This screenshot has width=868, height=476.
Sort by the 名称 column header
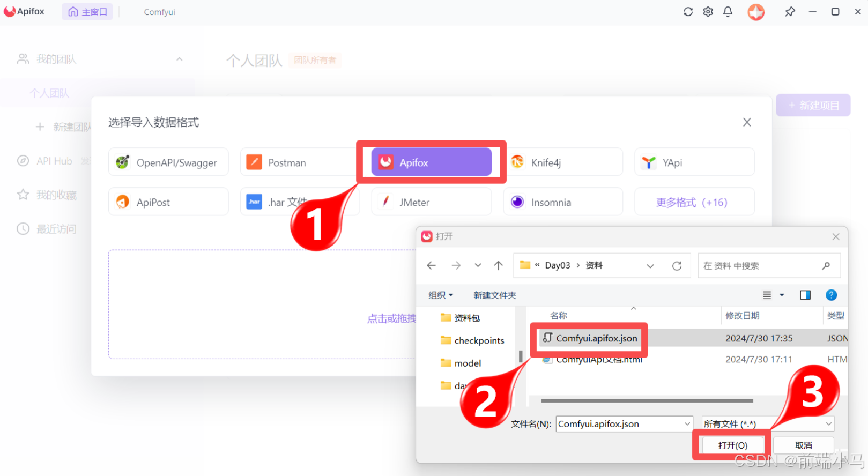[558, 316]
